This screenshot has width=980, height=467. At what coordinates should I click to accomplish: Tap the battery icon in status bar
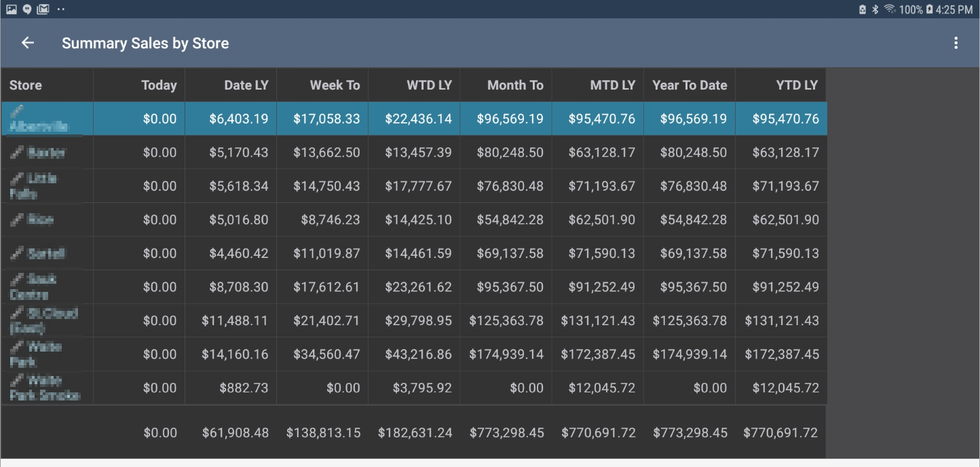(929, 10)
